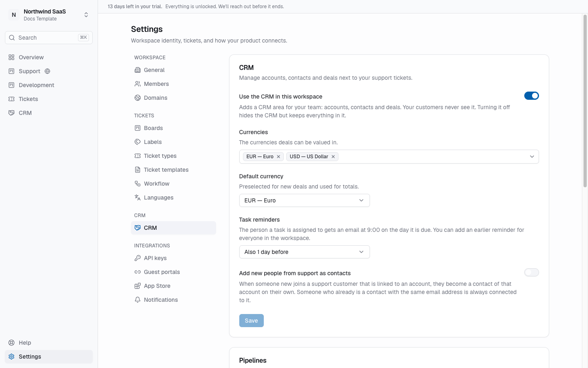Click the Support link in the sidebar

click(29, 71)
